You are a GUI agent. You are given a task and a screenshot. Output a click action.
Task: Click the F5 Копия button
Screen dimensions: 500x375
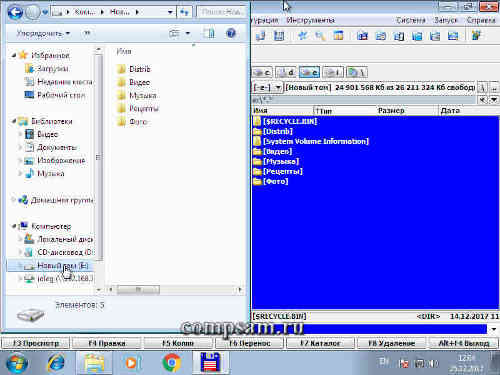[178, 343]
